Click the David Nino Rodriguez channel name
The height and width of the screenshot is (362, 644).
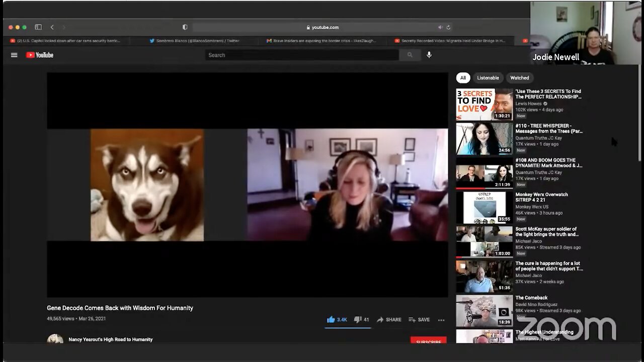click(536, 305)
